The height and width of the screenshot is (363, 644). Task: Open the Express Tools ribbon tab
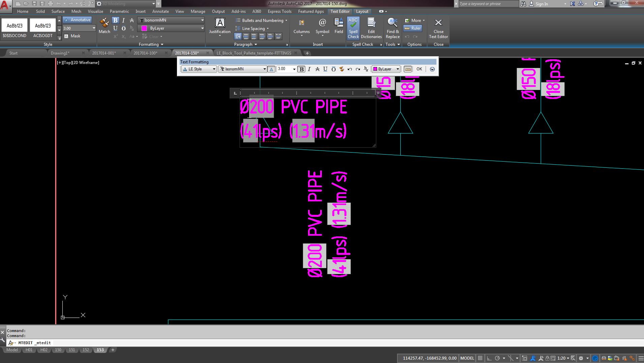pyautogui.click(x=279, y=11)
